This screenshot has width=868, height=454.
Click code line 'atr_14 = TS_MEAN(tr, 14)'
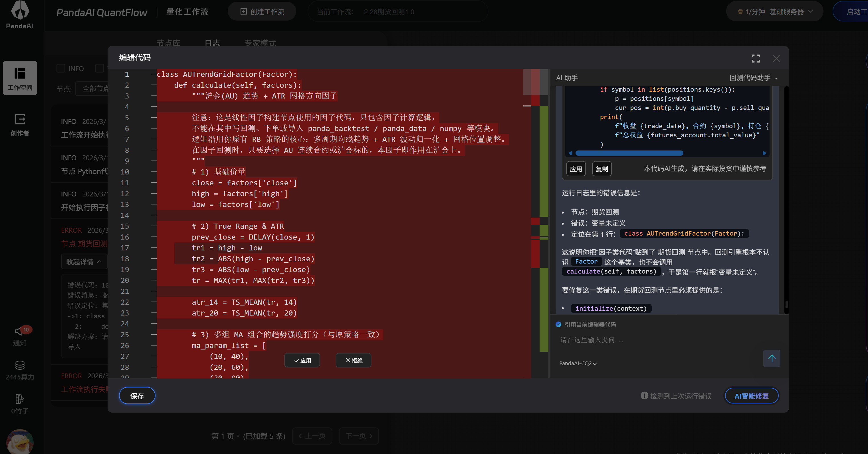coord(244,302)
